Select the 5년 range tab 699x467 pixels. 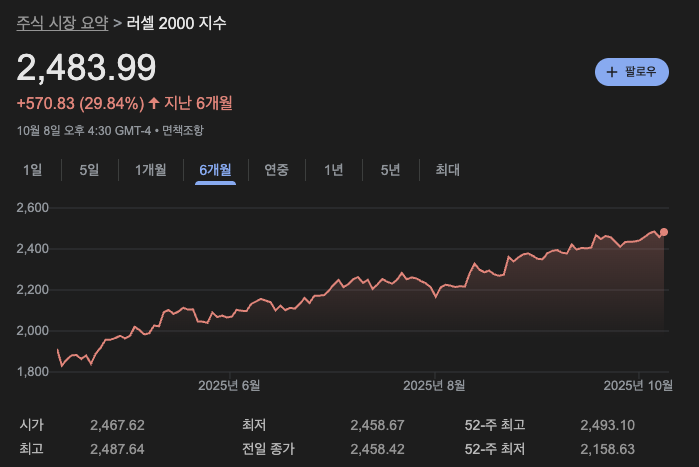[x=390, y=170]
